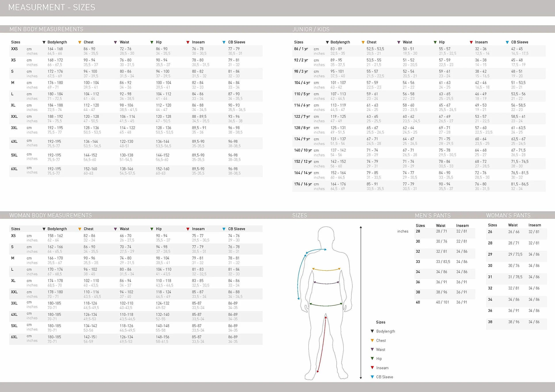The width and height of the screenshot is (555, 392).
Task: Select the orange Chest triangle in Junior/Kids header
Action: pos(363,42)
